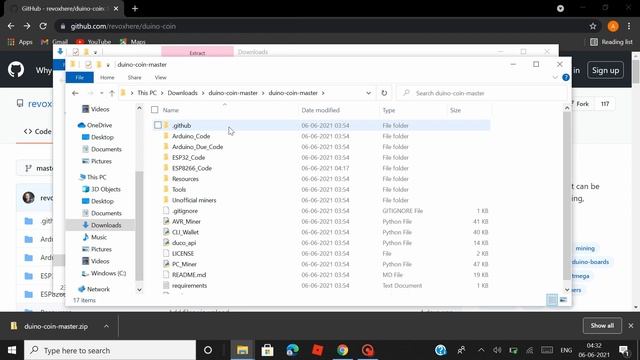Image resolution: width=640 pixels, height=360 pixels.
Task: Open the Resources folder
Action: click(185, 178)
